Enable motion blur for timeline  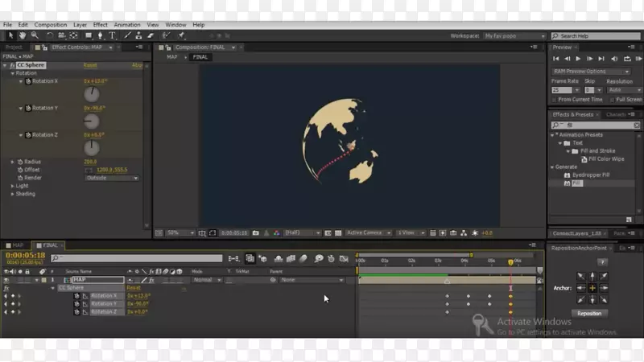[x=303, y=258]
